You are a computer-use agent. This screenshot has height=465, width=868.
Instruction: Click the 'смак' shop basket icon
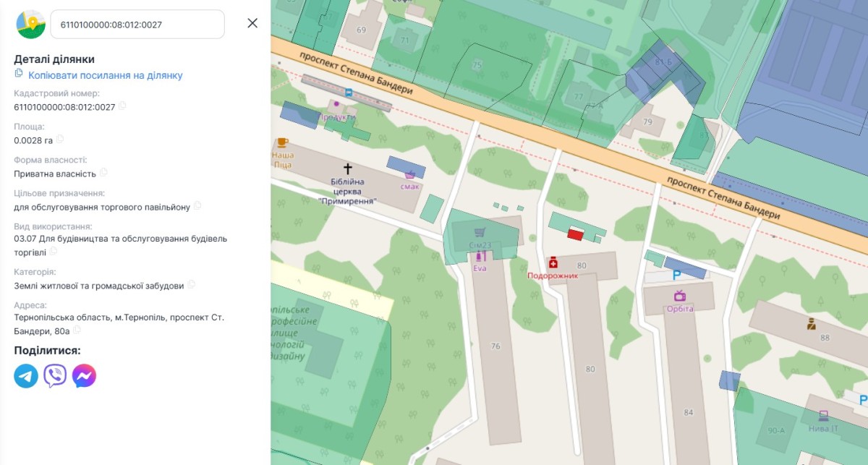410,175
